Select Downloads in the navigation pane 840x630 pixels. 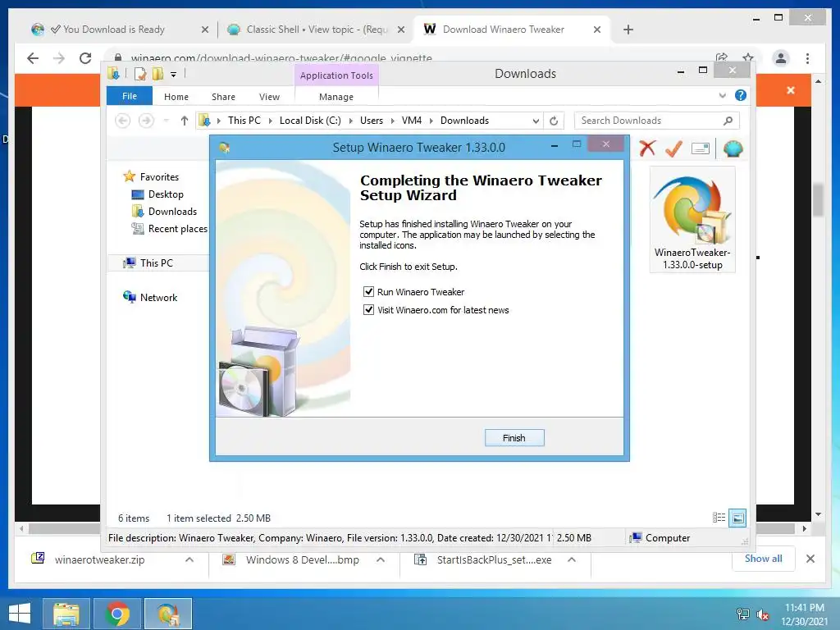point(172,211)
